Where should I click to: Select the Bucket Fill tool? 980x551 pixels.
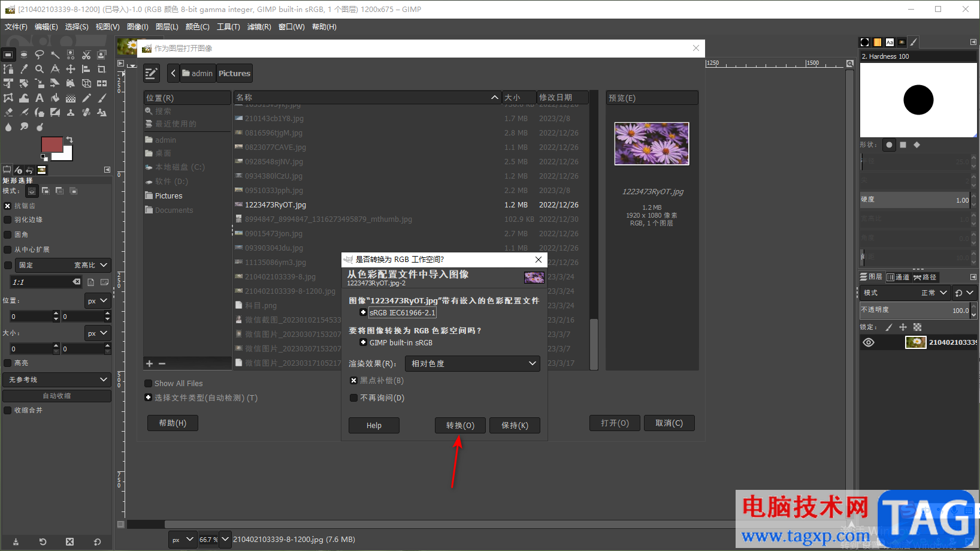[55, 98]
